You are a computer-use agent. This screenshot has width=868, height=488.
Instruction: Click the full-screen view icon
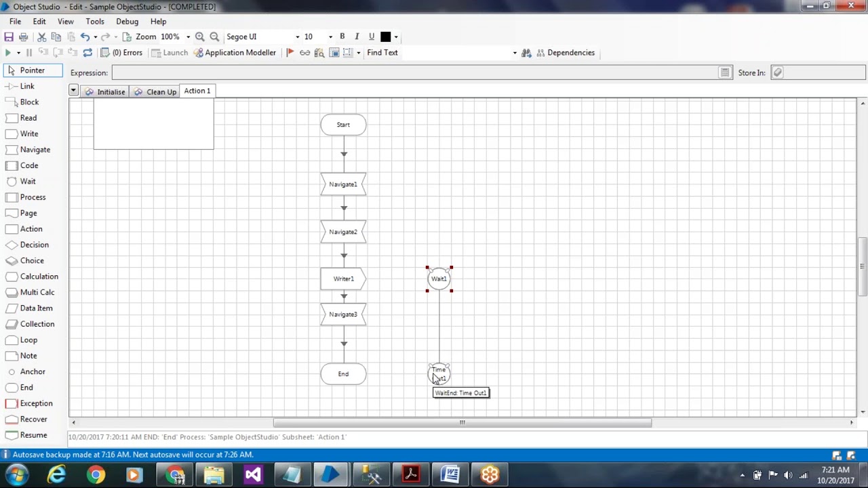(334, 53)
